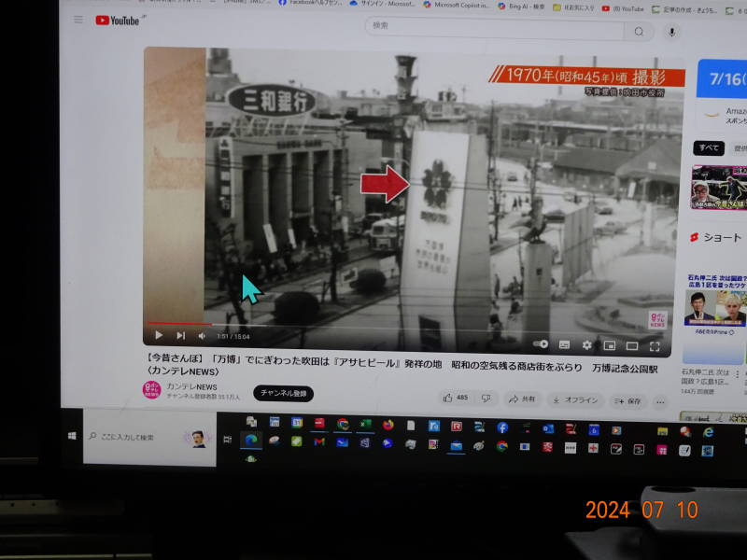Toggle the autoplay switch in player

[x=541, y=343]
